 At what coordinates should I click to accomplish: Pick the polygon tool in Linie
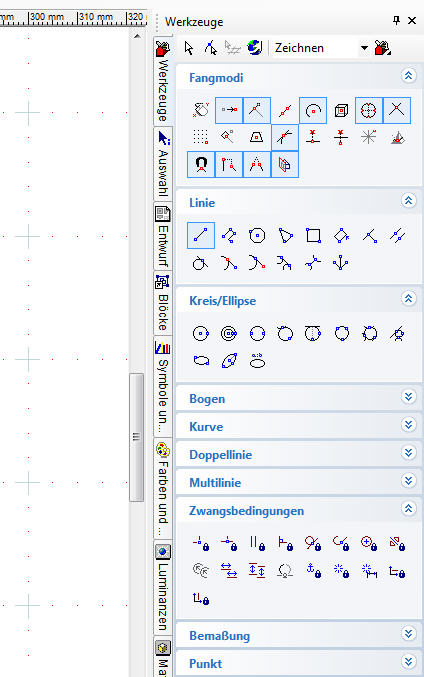coord(285,236)
